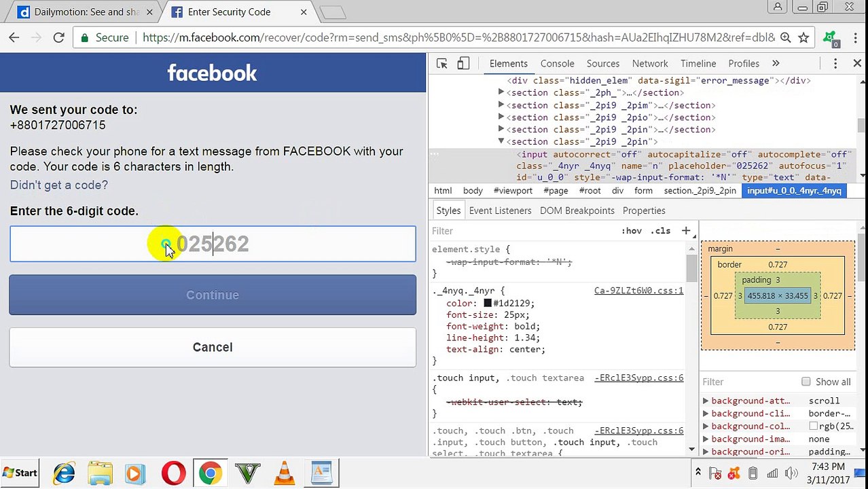Viewport: 868px width, 489px height.
Task: Toggle the DevTools device toolbar icon
Action: click(x=463, y=63)
